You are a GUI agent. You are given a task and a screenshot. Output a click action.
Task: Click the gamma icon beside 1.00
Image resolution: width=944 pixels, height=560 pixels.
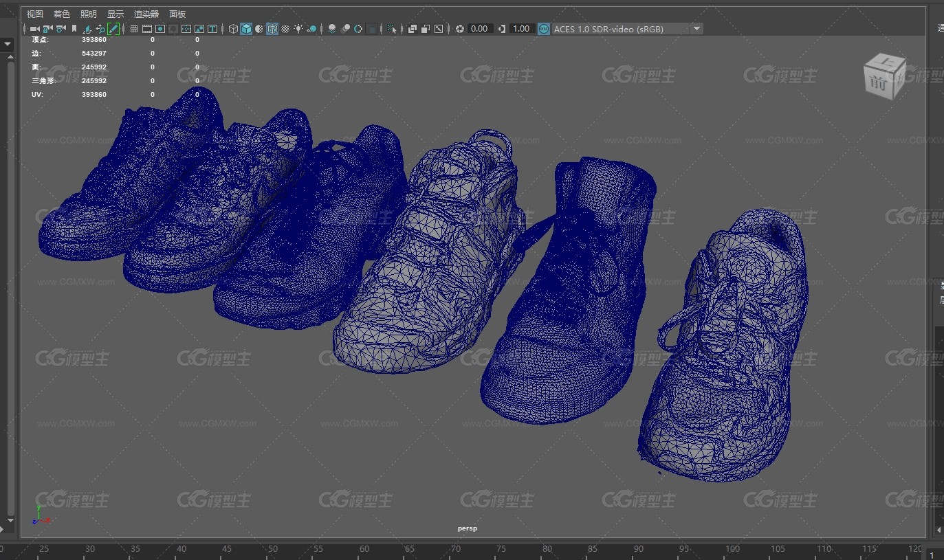[x=502, y=29]
